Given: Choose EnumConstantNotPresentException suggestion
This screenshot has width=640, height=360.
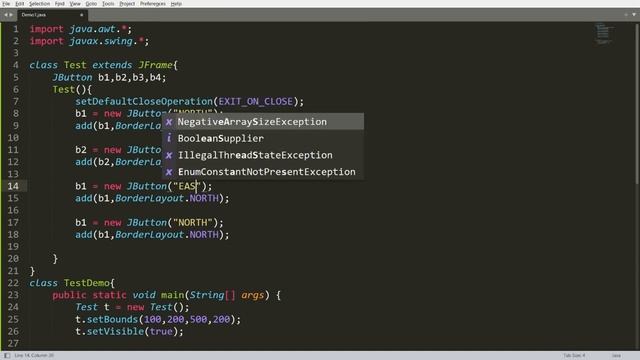Looking at the screenshot, I should (263, 172).
